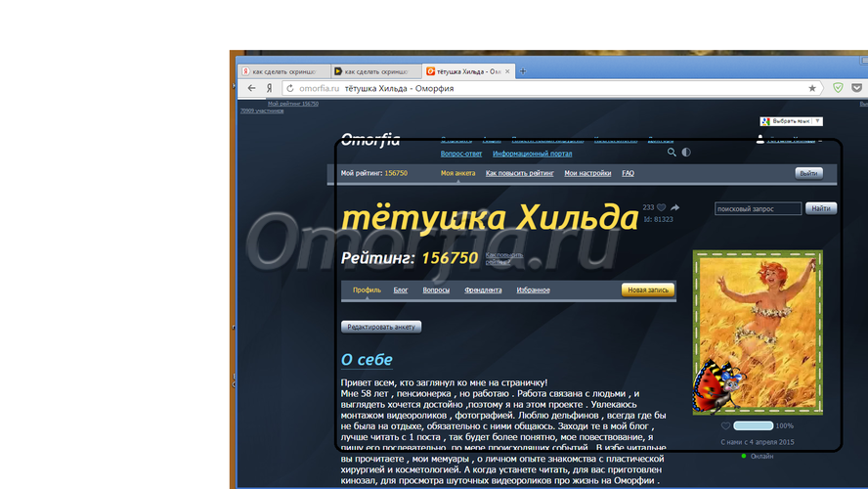Viewport: 868px width, 489px height.
Task: Bookmark page with the star icon
Action: tap(812, 88)
